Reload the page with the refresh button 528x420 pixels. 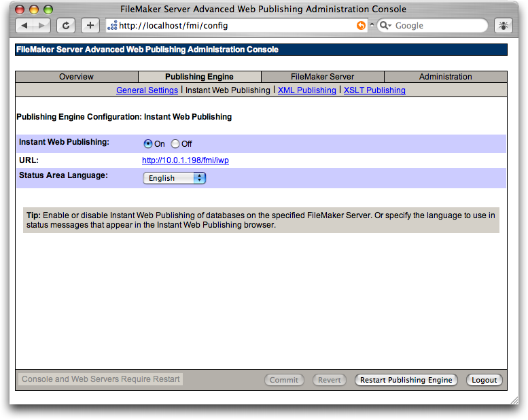[x=66, y=26]
